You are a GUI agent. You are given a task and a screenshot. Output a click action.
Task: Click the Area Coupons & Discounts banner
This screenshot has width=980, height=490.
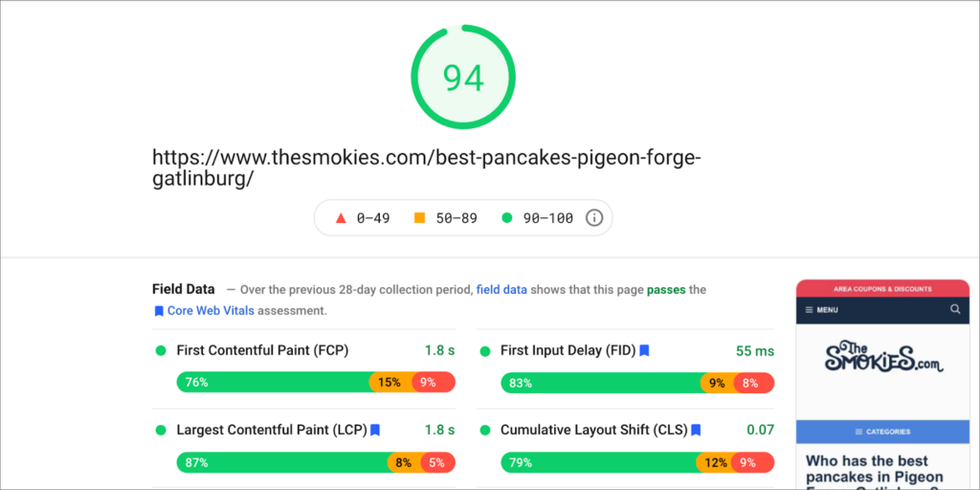[882, 289]
